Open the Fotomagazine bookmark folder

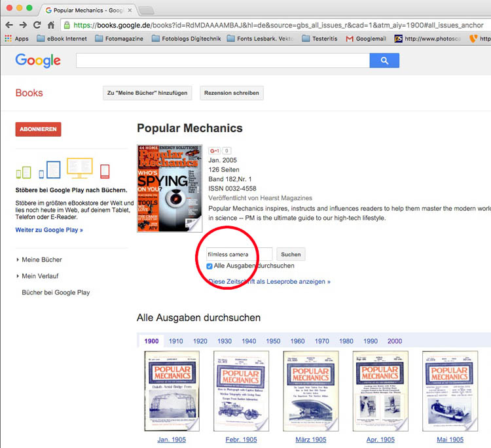pyautogui.click(x=119, y=39)
